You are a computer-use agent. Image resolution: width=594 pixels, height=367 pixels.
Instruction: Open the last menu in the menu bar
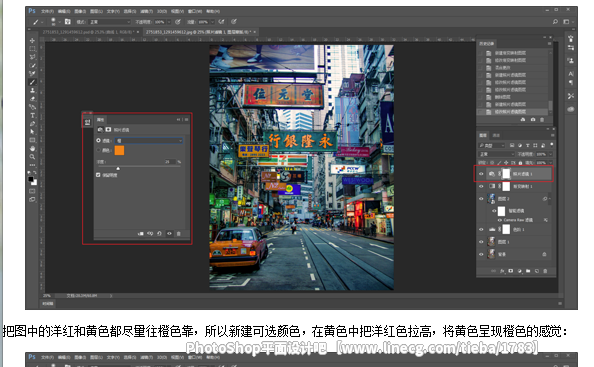click(x=213, y=11)
